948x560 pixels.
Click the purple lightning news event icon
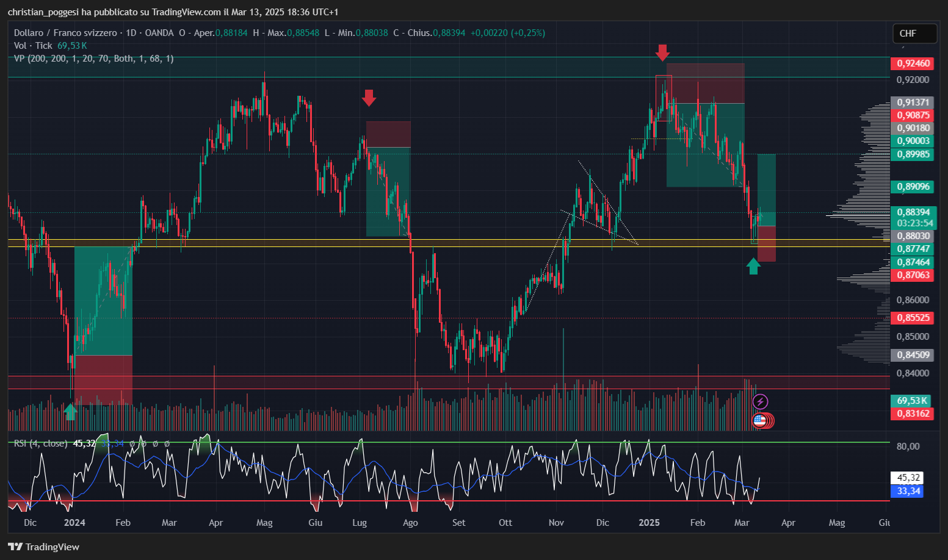click(760, 401)
